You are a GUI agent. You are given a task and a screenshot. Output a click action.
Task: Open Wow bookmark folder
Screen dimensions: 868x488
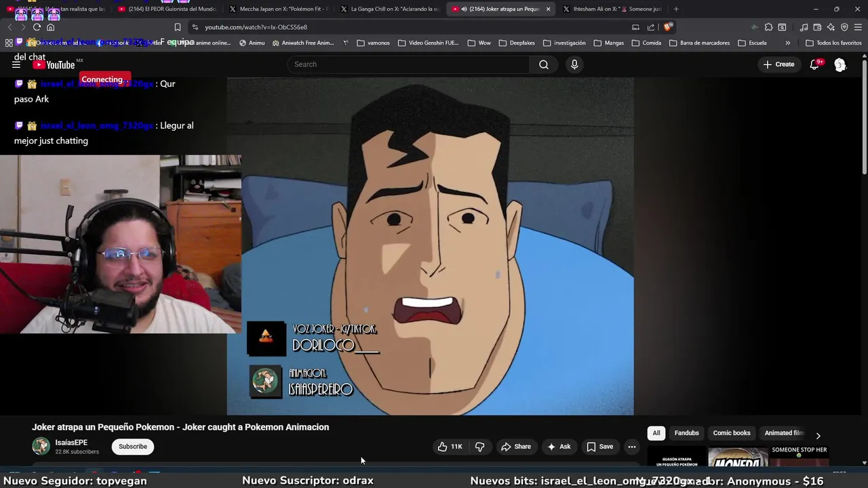click(x=479, y=43)
